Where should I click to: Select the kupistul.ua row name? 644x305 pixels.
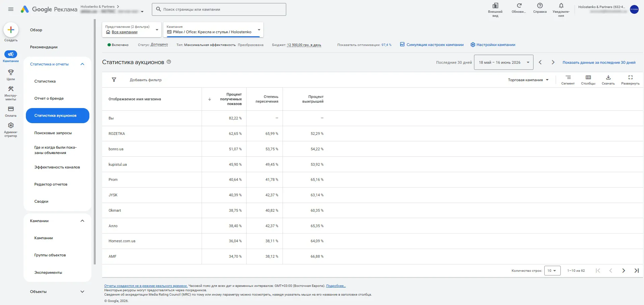[x=118, y=164]
